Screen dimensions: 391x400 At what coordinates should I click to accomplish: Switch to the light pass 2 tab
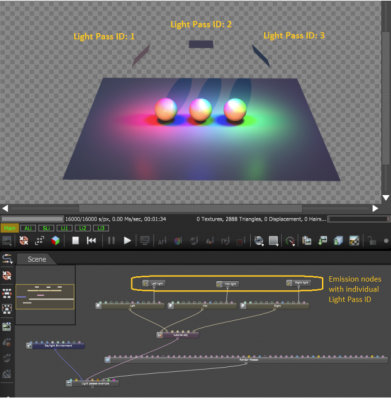(x=83, y=228)
